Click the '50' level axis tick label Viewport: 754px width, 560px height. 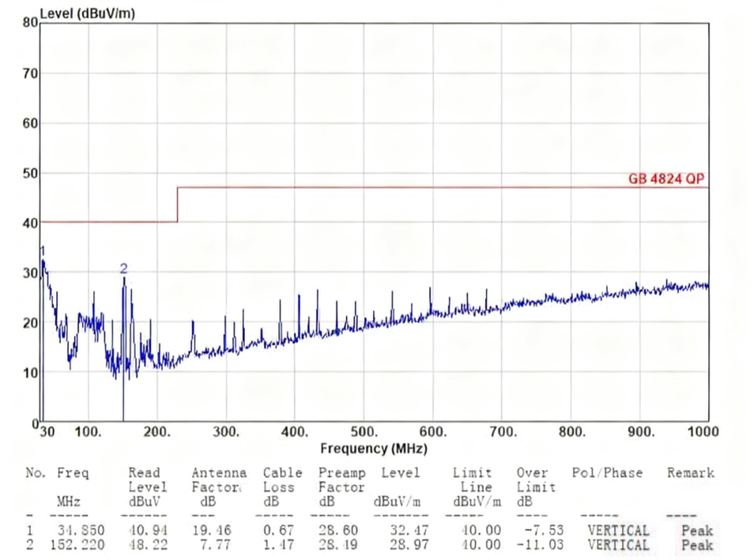click(x=30, y=173)
